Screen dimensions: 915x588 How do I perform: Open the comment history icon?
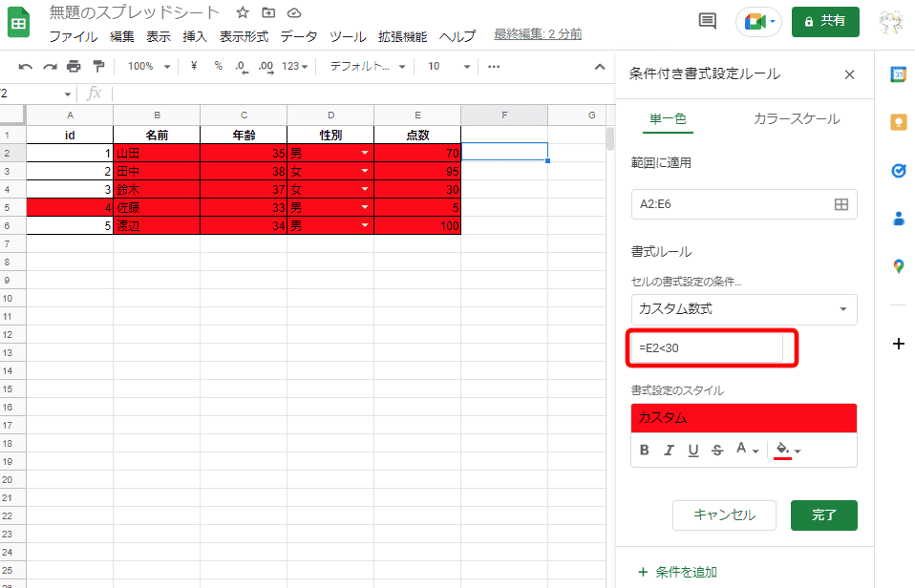point(708,21)
